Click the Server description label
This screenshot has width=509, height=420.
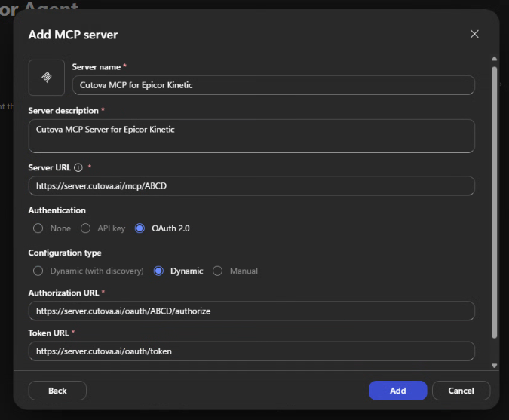(x=63, y=111)
